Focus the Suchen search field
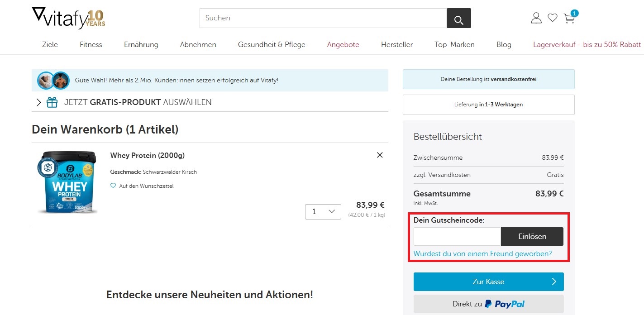The height and width of the screenshot is (315, 644). tap(323, 18)
